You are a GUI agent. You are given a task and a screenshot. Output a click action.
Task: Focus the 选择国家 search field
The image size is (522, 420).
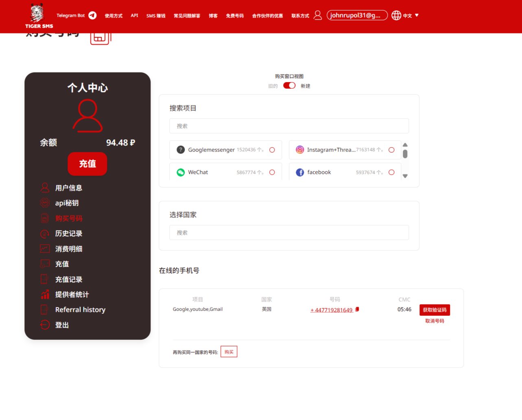point(289,233)
